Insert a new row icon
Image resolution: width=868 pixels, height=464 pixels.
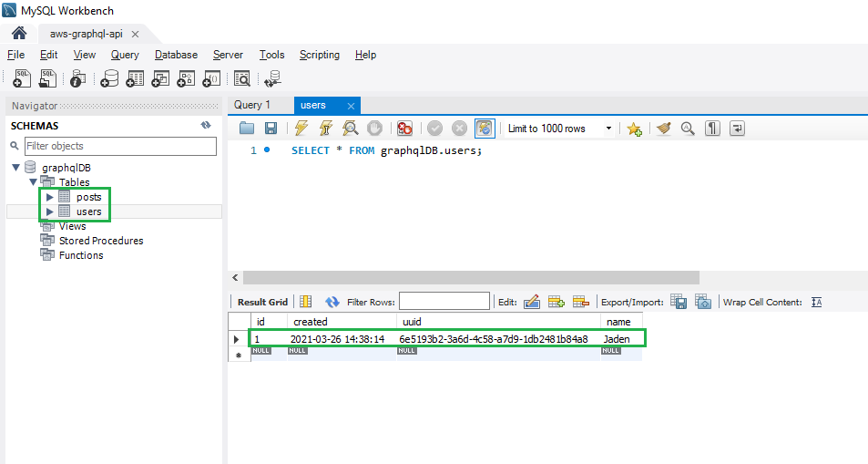[556, 302]
